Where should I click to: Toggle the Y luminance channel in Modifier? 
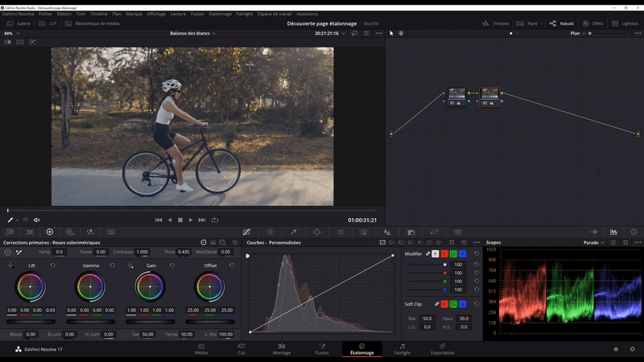(436, 253)
